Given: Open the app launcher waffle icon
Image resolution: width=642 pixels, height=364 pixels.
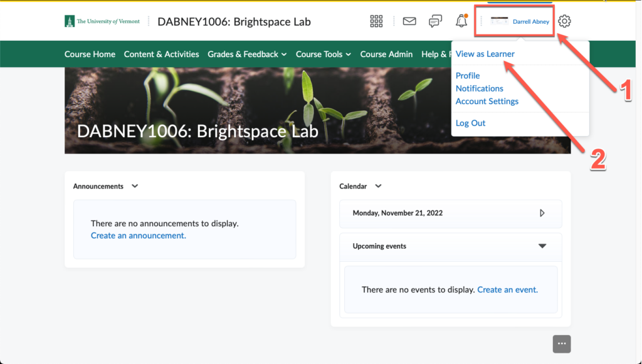Looking at the screenshot, I should pyautogui.click(x=376, y=21).
